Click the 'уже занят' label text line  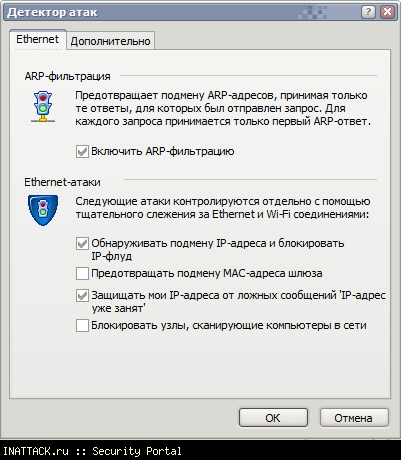(x=117, y=308)
